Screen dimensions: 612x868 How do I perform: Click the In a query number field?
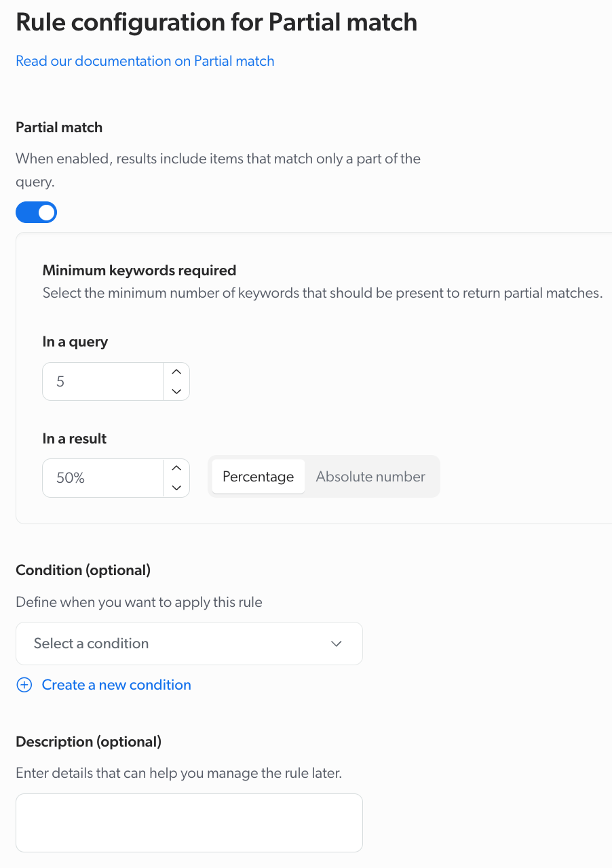click(103, 382)
